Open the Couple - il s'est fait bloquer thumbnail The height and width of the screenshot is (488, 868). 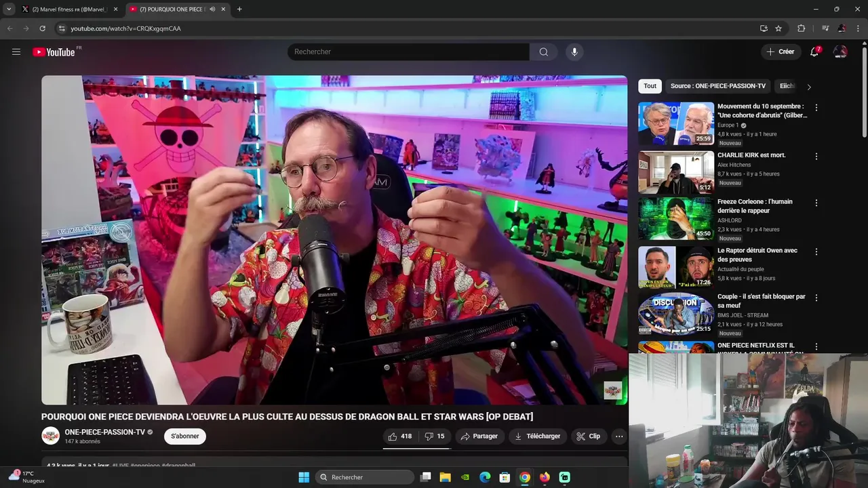click(x=676, y=314)
